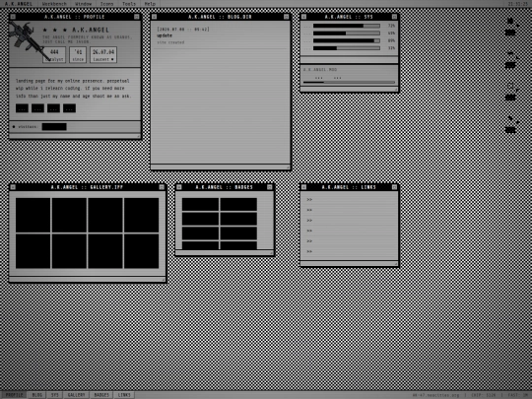The height and width of the screenshot is (399, 532).
Task: Open second gallery thumbnail in top row
Action: click(69, 215)
